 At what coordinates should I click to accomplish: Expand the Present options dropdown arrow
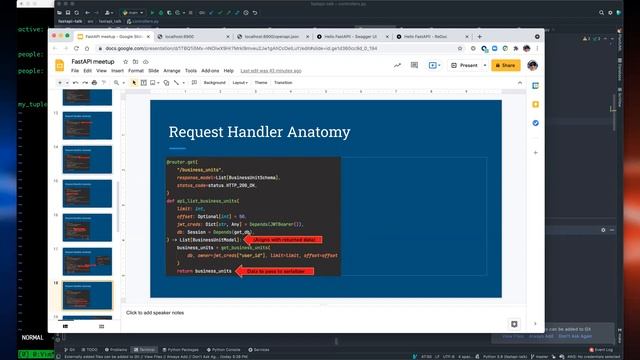click(485, 65)
